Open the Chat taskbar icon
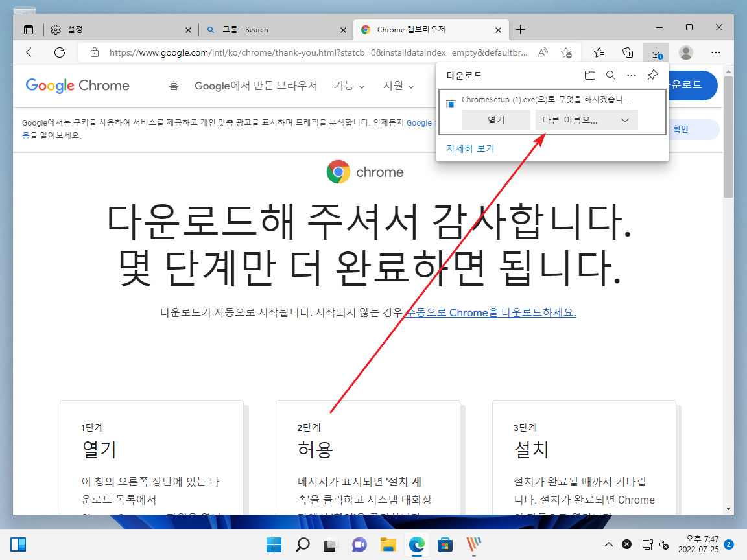This screenshot has width=747, height=560. [359, 544]
